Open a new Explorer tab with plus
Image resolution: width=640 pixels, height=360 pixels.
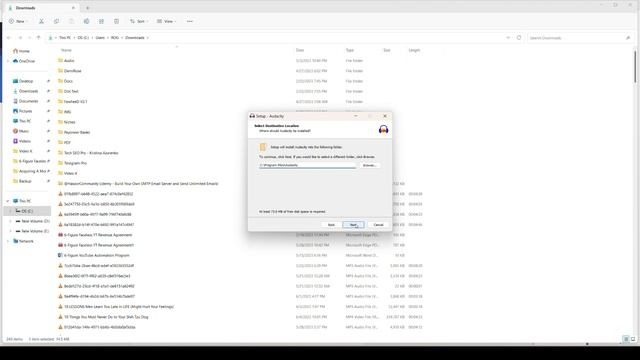(88, 8)
